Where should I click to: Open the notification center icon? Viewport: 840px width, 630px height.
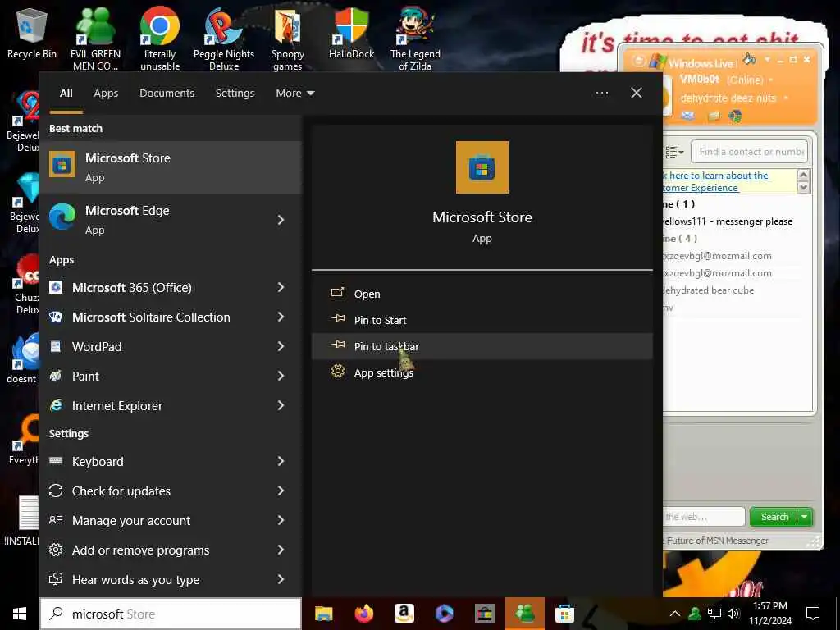(x=813, y=614)
